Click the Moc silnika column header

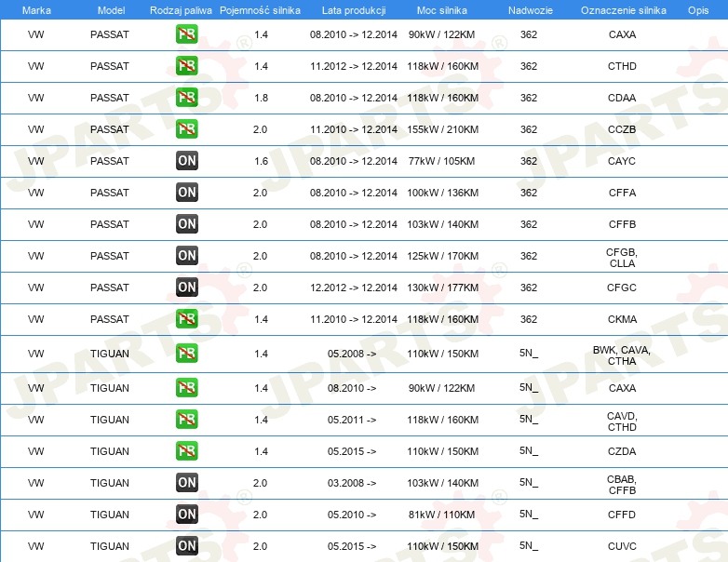point(441,10)
